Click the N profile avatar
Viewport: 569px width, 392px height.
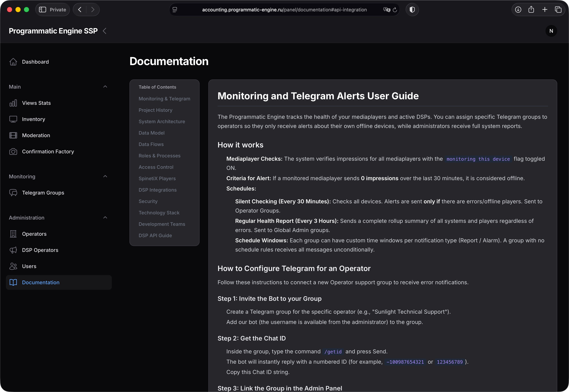(551, 31)
